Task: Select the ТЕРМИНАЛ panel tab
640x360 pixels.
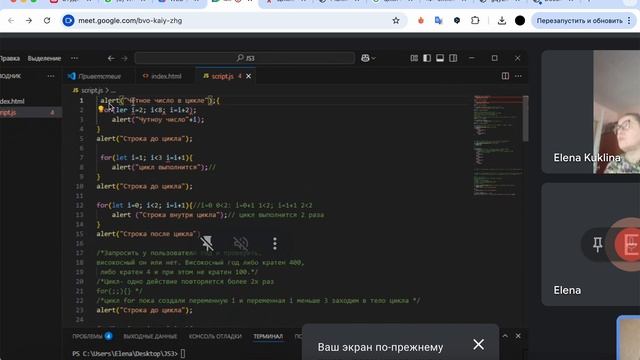Action: (x=268, y=336)
